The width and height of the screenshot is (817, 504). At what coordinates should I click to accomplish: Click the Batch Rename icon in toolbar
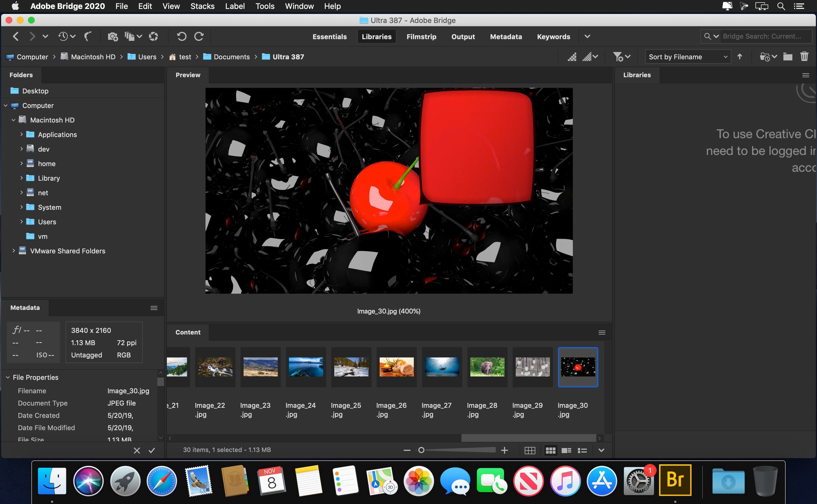129,36
